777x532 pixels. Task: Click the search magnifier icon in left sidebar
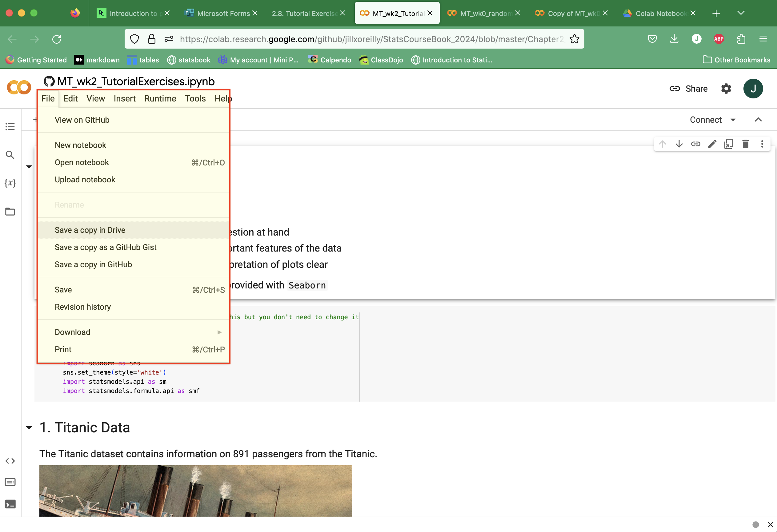point(10,155)
